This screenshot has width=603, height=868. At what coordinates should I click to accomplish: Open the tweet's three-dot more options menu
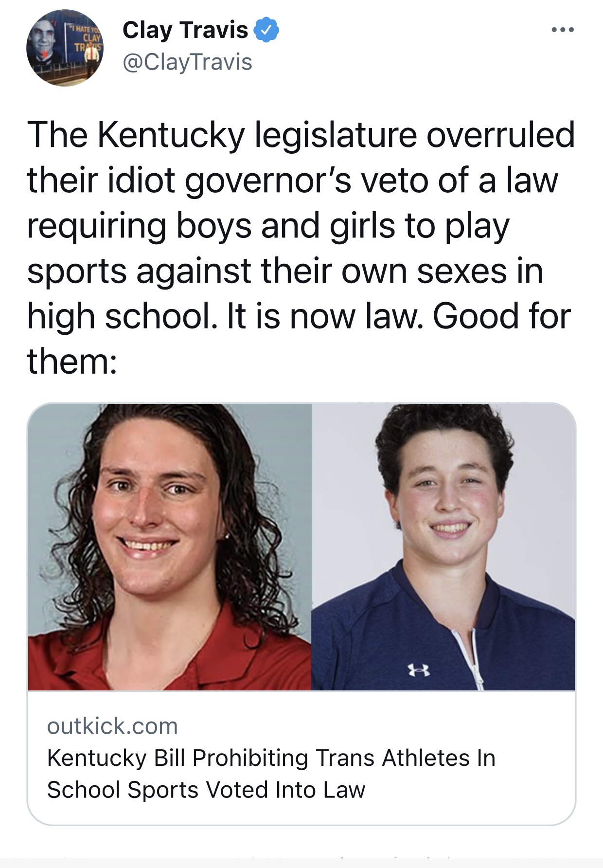click(x=563, y=30)
